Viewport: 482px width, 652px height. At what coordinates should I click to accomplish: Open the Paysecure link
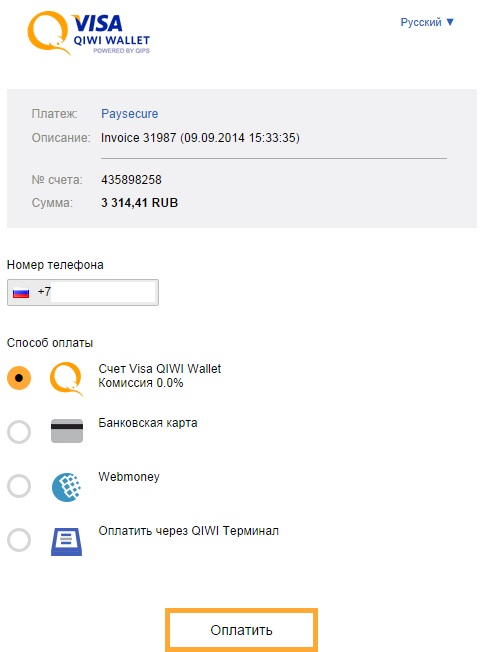point(129,114)
